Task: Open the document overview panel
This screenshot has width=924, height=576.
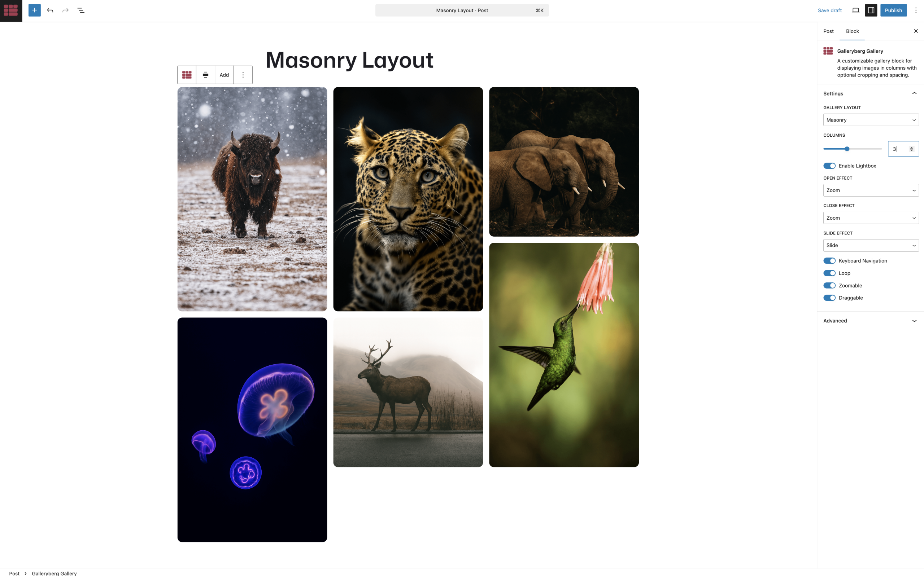Action: pos(81,10)
